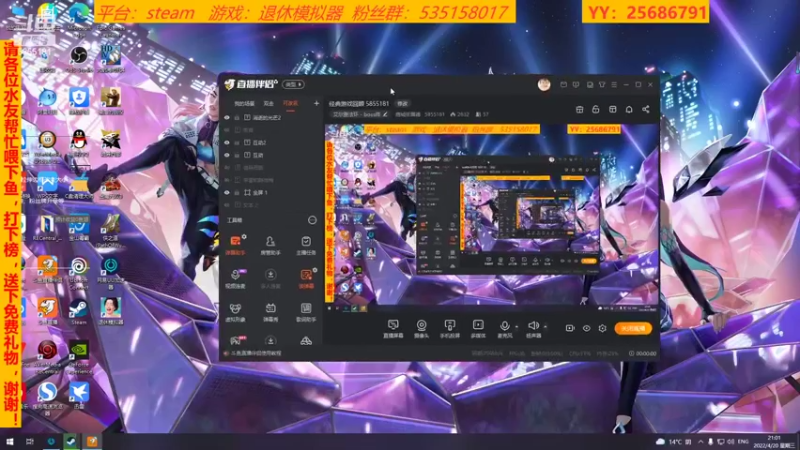
Task: Click the 扬声器 speaker icon
Action: [533, 326]
